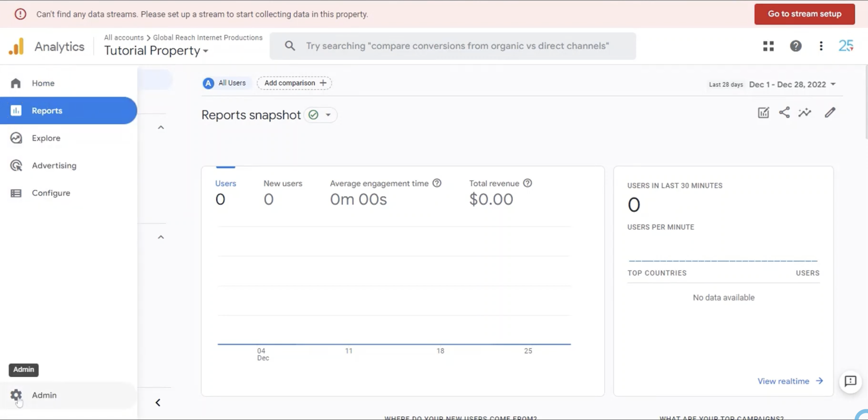Select the Users metric tab
The image size is (868, 420).
226,184
